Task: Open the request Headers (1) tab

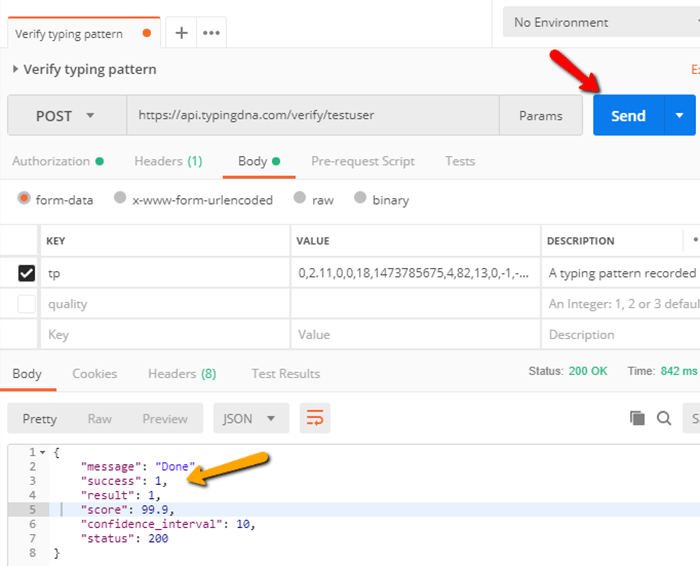Action: pyautogui.click(x=168, y=161)
